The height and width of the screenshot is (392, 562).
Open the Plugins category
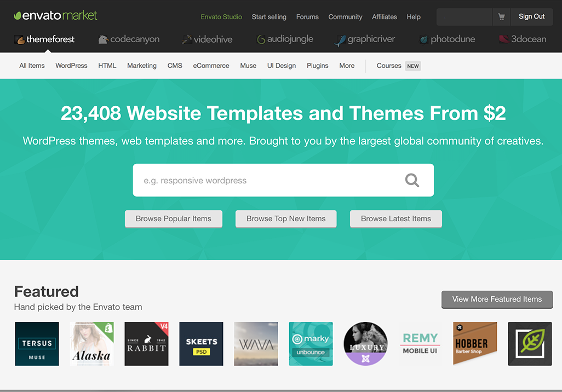tap(318, 66)
